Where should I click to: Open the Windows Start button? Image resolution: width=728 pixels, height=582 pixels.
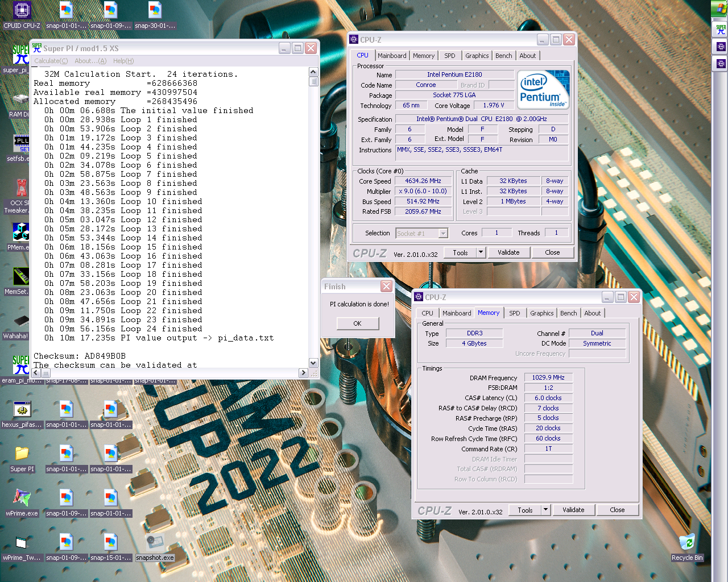[x=720, y=9]
